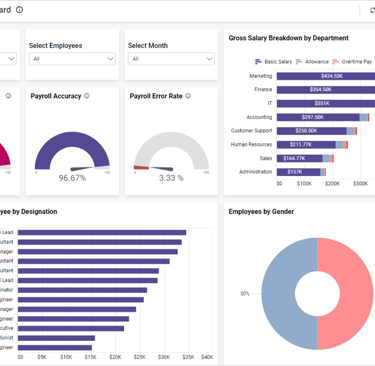Toggle Basic Salary legend icon
Image resolution: width=375 pixels, height=366 pixels.
258,62
